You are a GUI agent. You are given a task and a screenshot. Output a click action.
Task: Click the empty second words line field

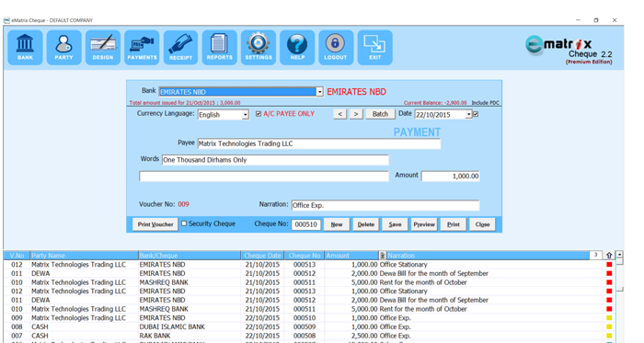pos(264,177)
